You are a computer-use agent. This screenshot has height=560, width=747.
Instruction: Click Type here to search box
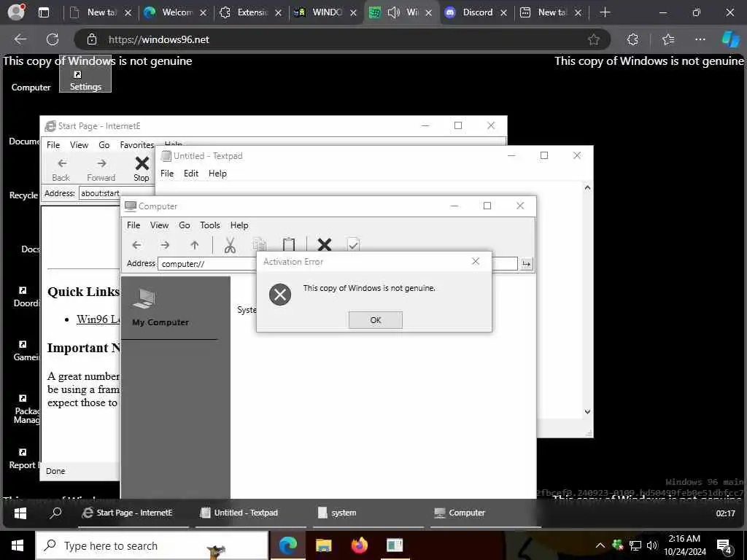point(152,545)
